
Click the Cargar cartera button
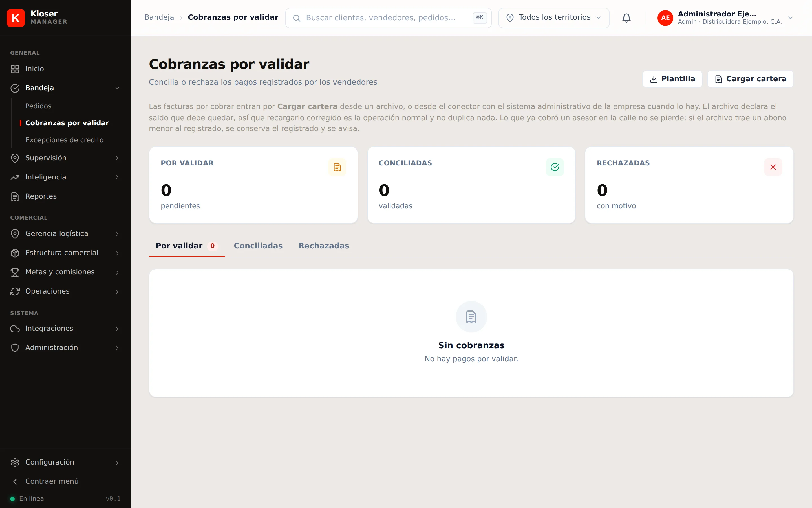click(x=750, y=79)
